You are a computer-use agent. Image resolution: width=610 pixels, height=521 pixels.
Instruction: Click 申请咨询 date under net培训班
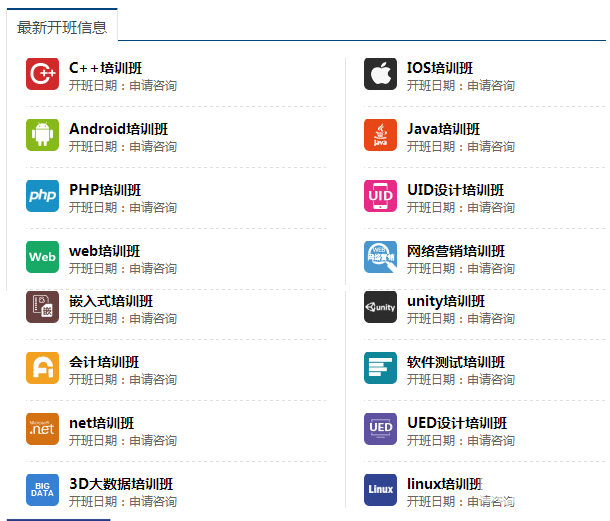153,440
